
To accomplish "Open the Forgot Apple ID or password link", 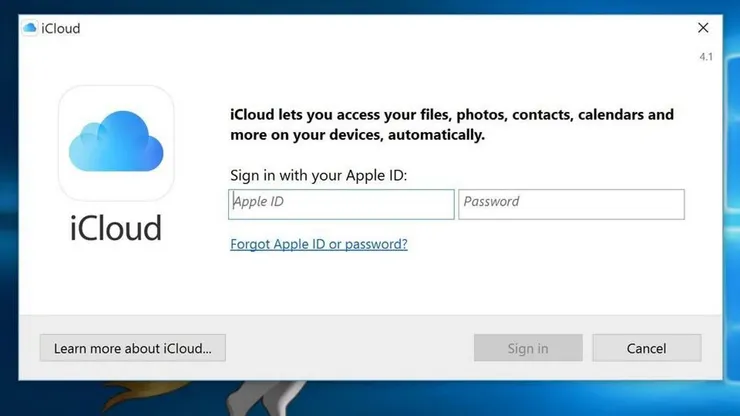I will (319, 244).
